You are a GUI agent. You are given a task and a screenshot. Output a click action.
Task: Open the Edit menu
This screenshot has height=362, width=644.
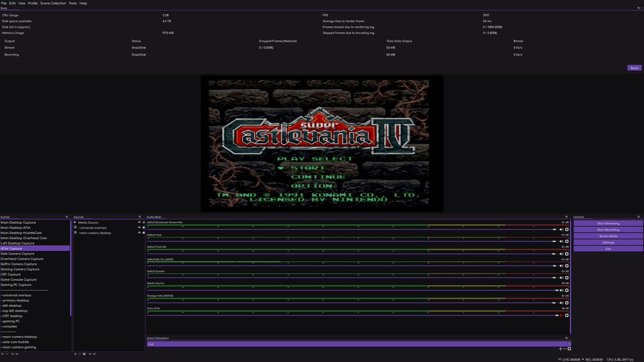click(x=12, y=3)
